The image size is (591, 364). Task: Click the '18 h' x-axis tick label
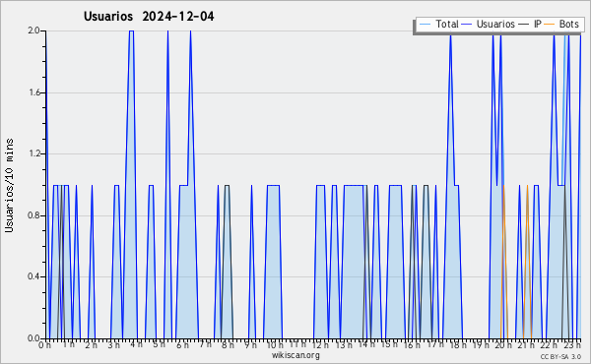click(x=458, y=344)
